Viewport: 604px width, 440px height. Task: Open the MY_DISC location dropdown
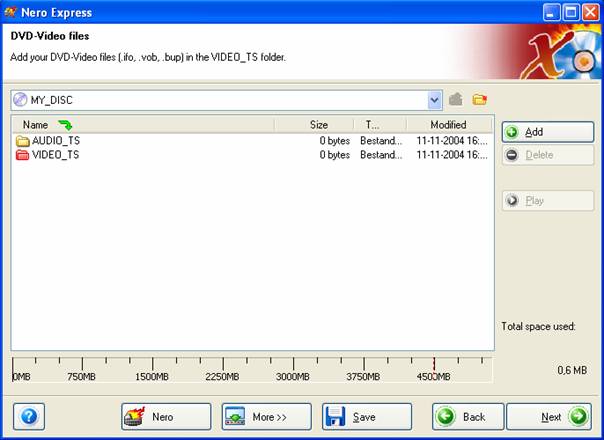click(x=434, y=100)
